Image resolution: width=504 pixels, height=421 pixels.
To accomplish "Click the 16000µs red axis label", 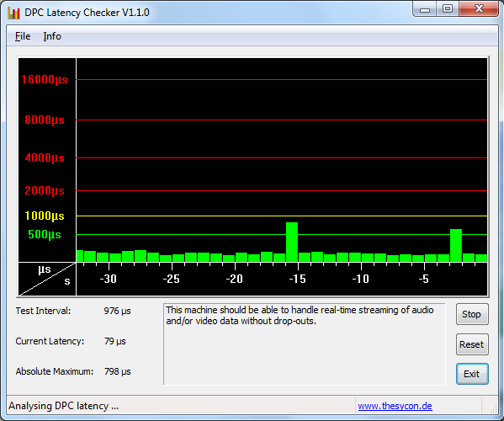I will (x=45, y=79).
